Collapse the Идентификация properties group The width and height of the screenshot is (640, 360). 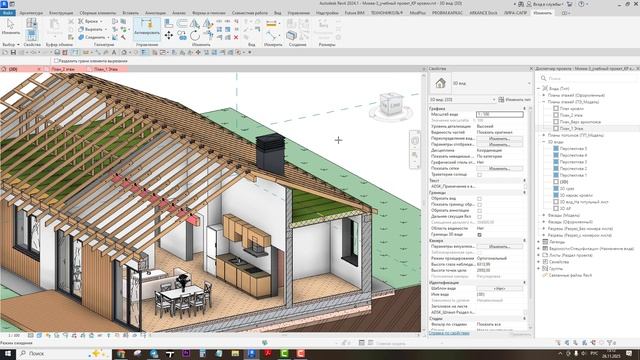pyautogui.click(x=524, y=282)
